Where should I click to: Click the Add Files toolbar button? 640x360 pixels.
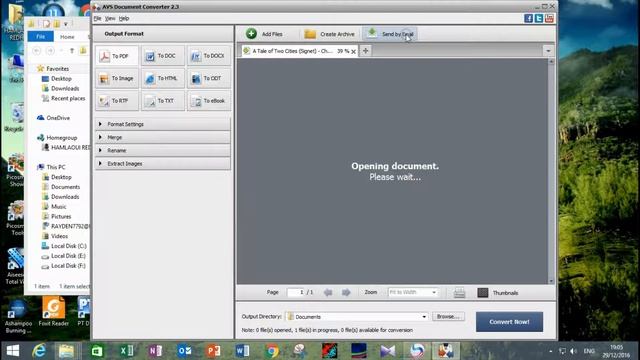(264, 34)
